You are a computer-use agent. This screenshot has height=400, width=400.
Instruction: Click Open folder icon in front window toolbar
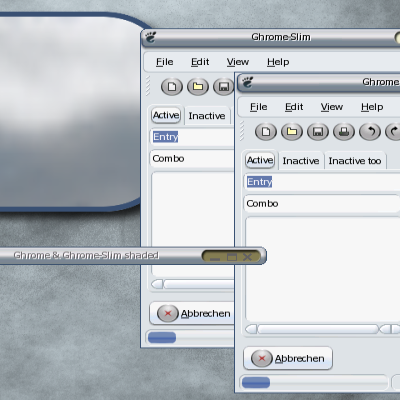pos(292,132)
